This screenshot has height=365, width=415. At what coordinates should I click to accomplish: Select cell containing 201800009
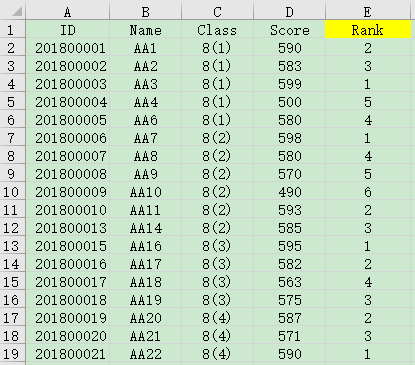68,192
